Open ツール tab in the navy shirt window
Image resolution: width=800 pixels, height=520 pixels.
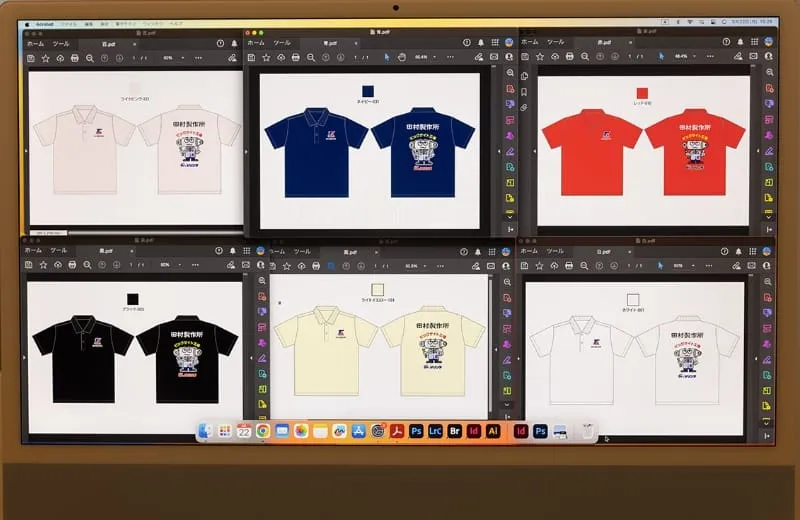pos(282,43)
